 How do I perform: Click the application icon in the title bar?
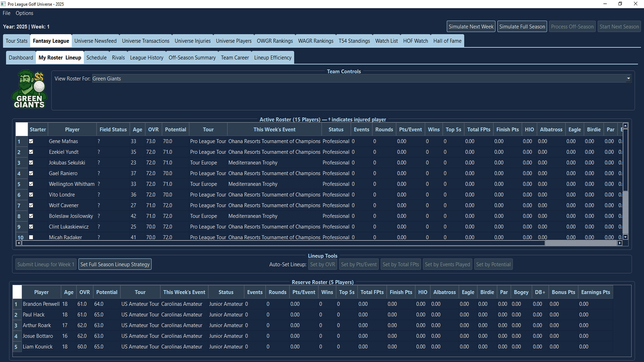coord(3,4)
